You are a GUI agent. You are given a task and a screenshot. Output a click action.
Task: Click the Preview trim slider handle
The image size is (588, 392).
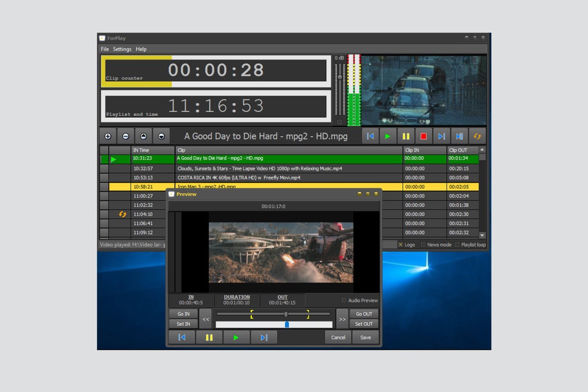(286, 314)
